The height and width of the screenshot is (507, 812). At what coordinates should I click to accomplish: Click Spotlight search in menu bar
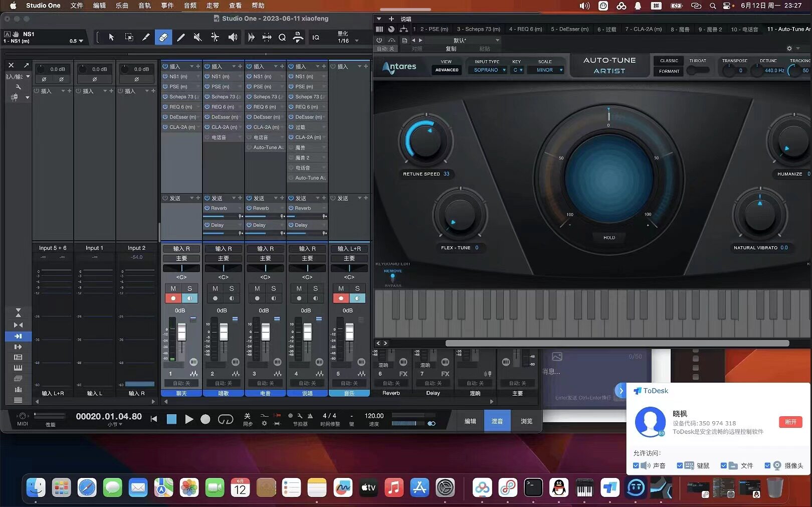(712, 6)
